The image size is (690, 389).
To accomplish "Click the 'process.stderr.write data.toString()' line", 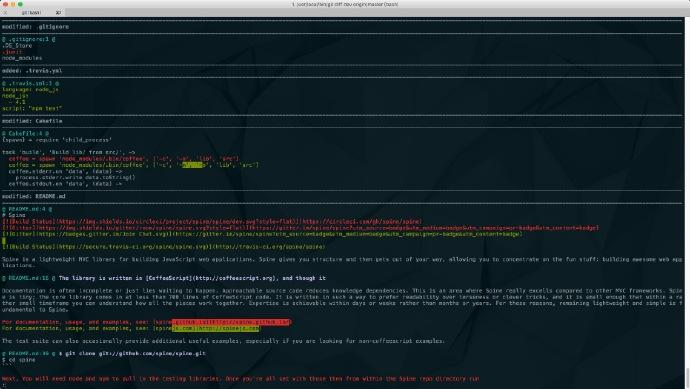I will pyautogui.click(x=75, y=177).
